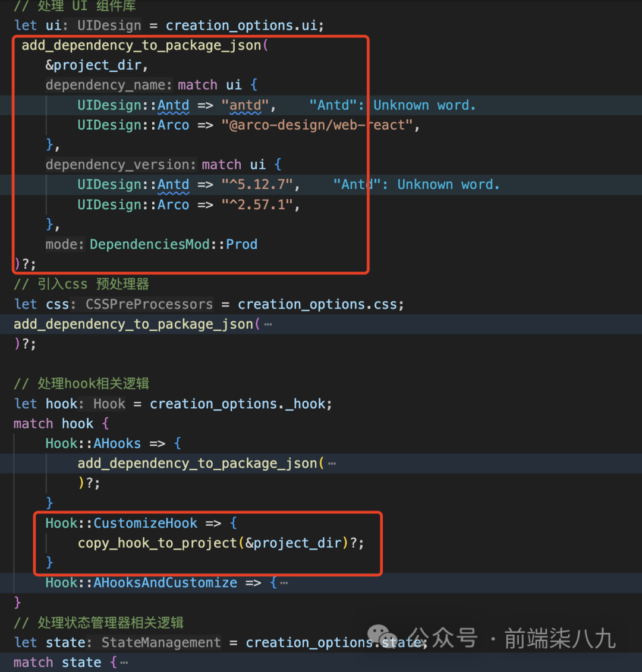Click the comment 处理状态管理器相关逻辑
This screenshot has width=642, height=672.
click(x=98, y=622)
